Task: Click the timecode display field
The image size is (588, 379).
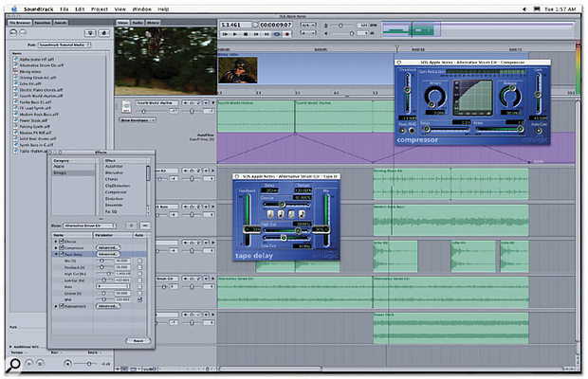Action: (x=276, y=25)
